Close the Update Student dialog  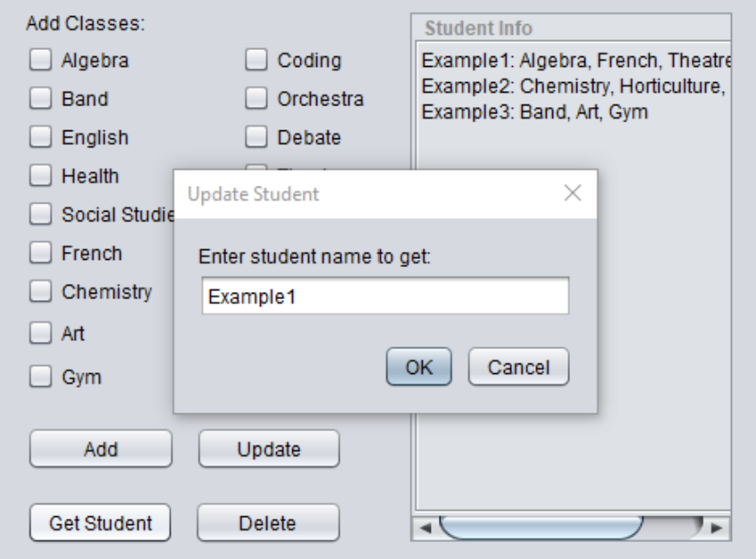pos(573,193)
